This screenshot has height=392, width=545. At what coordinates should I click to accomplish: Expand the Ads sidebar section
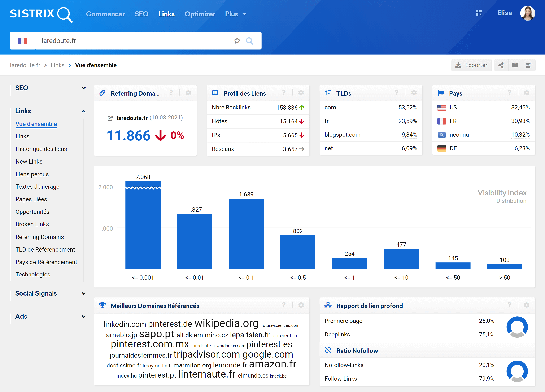click(84, 317)
